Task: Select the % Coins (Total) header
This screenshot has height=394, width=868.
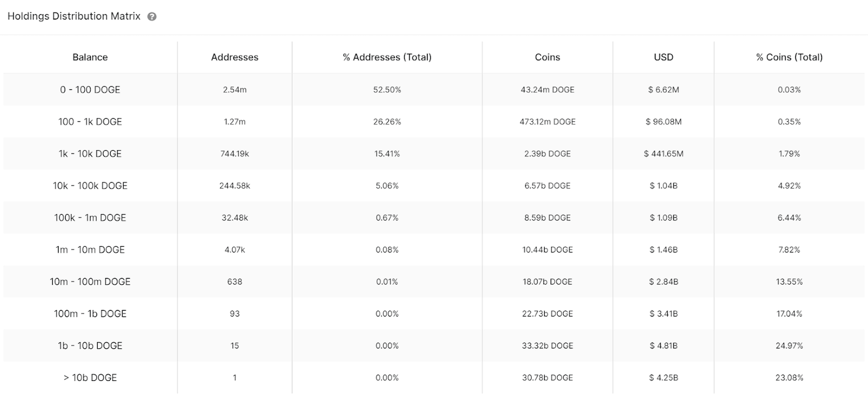Action: [x=789, y=57]
